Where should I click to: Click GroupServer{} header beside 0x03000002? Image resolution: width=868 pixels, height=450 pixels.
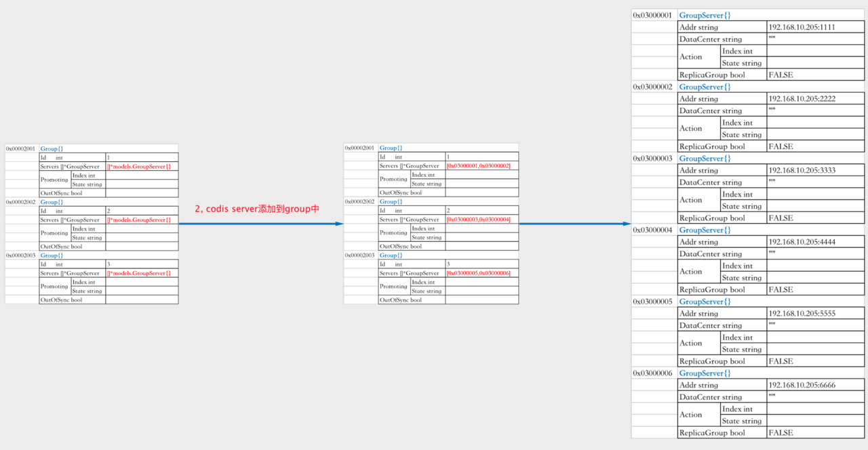click(705, 87)
